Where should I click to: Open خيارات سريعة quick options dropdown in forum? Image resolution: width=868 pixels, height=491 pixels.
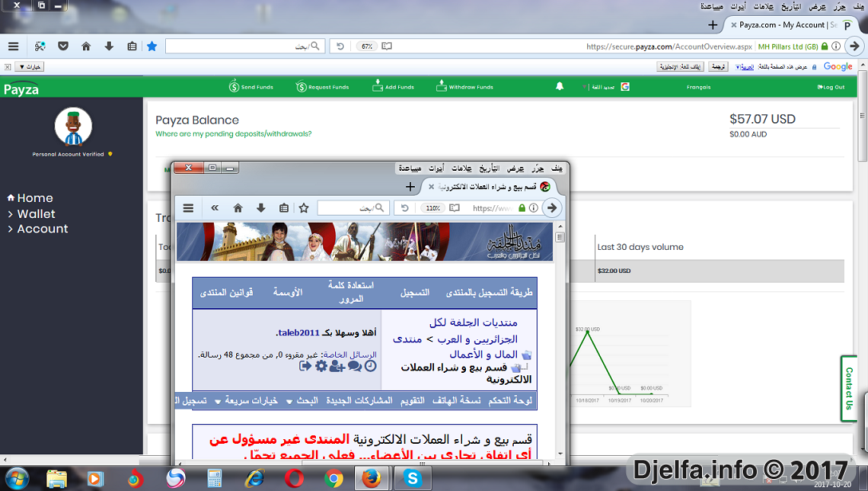247,401
